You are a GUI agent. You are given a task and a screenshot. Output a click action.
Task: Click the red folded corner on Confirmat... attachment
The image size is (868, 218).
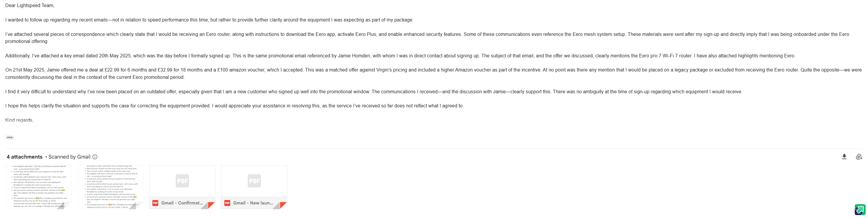[x=212, y=205]
